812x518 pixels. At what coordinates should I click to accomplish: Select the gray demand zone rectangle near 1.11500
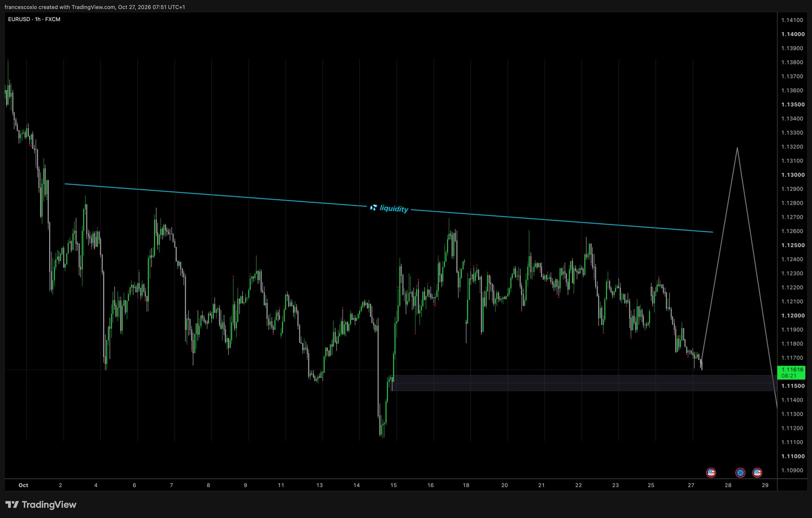click(584, 383)
